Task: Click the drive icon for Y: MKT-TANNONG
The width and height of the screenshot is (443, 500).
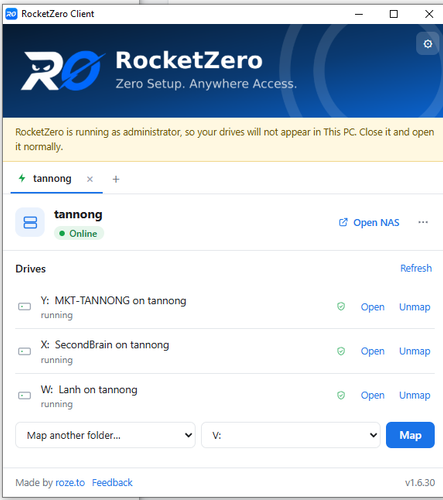Action: 24,306
